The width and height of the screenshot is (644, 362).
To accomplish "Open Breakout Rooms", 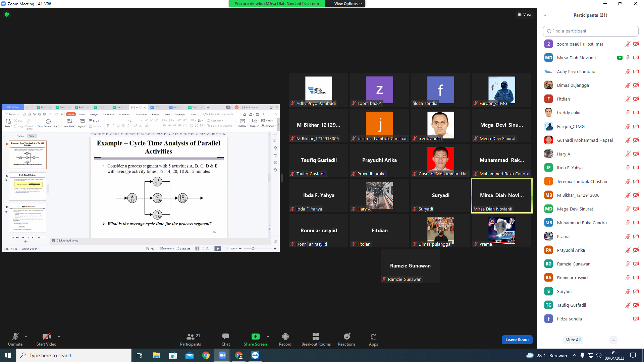I will (x=316, y=339).
